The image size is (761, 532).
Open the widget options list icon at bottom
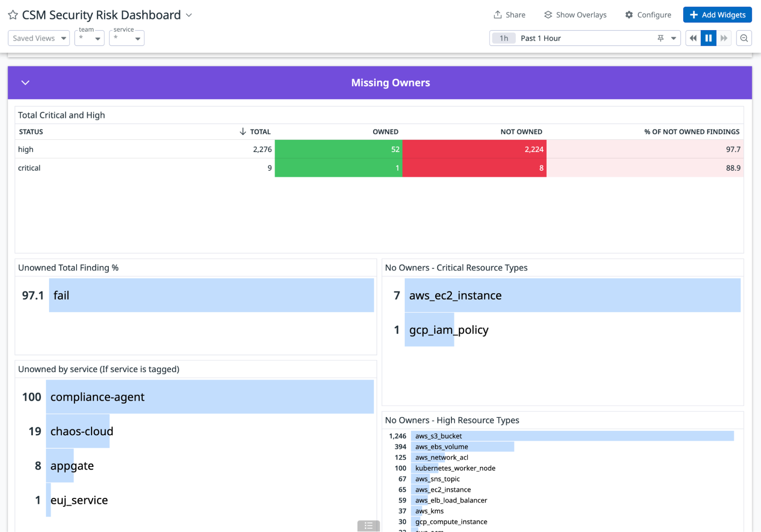(x=368, y=526)
